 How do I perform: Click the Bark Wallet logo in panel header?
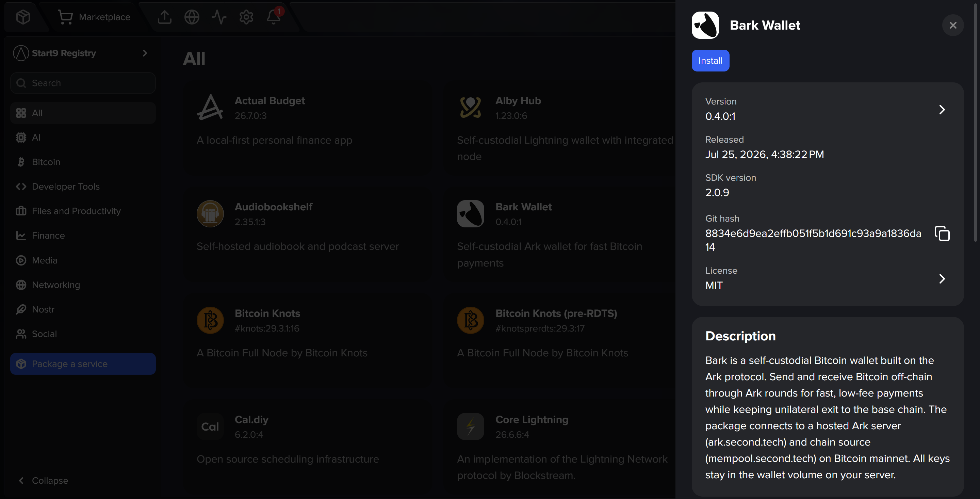pos(705,25)
